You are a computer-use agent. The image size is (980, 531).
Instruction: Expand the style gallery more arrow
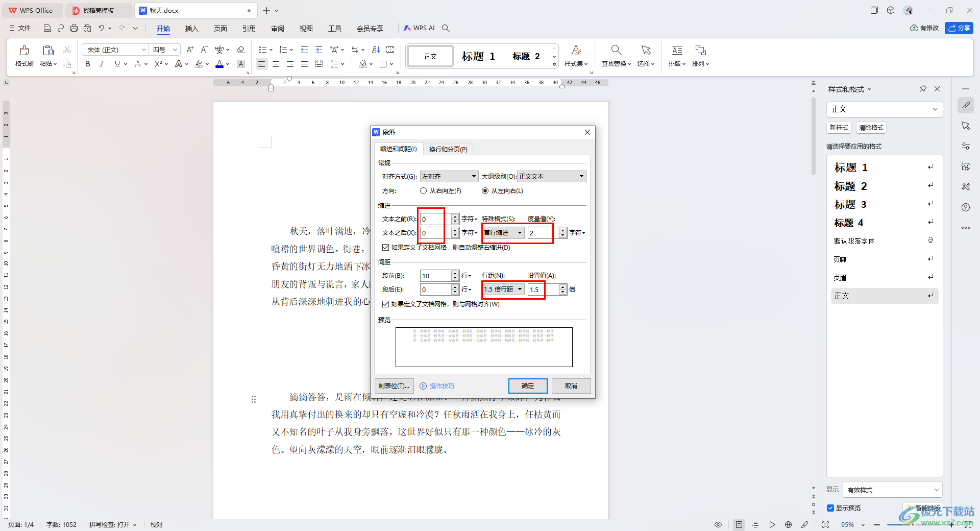554,65
